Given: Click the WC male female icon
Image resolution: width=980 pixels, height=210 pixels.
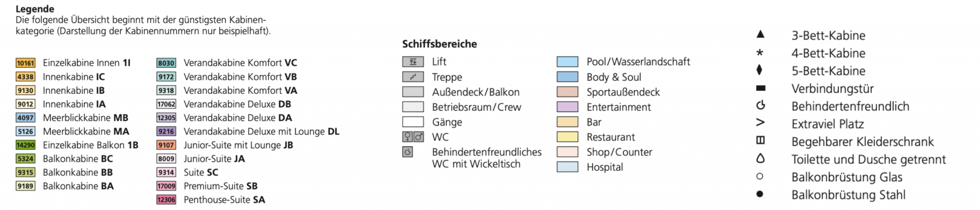Looking at the screenshot, I should pos(413,137).
